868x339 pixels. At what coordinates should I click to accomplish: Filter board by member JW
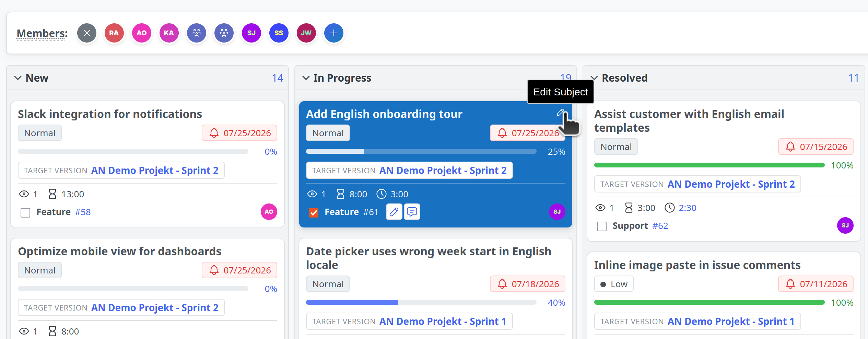point(306,33)
